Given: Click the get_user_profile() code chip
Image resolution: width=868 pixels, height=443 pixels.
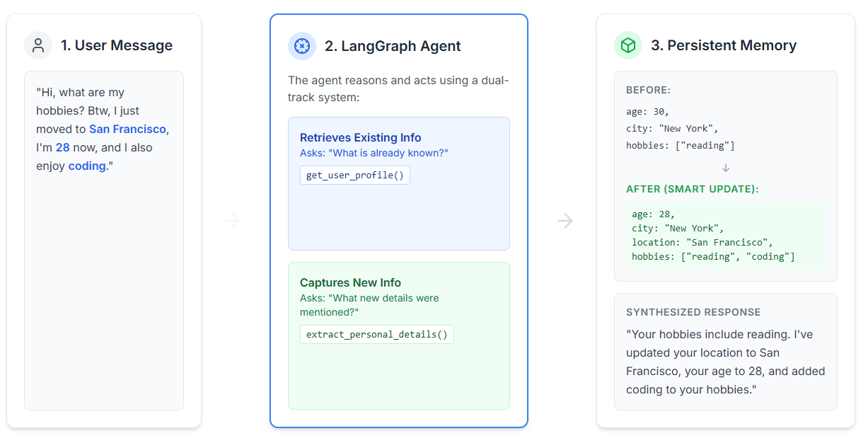Looking at the screenshot, I should pyautogui.click(x=355, y=175).
